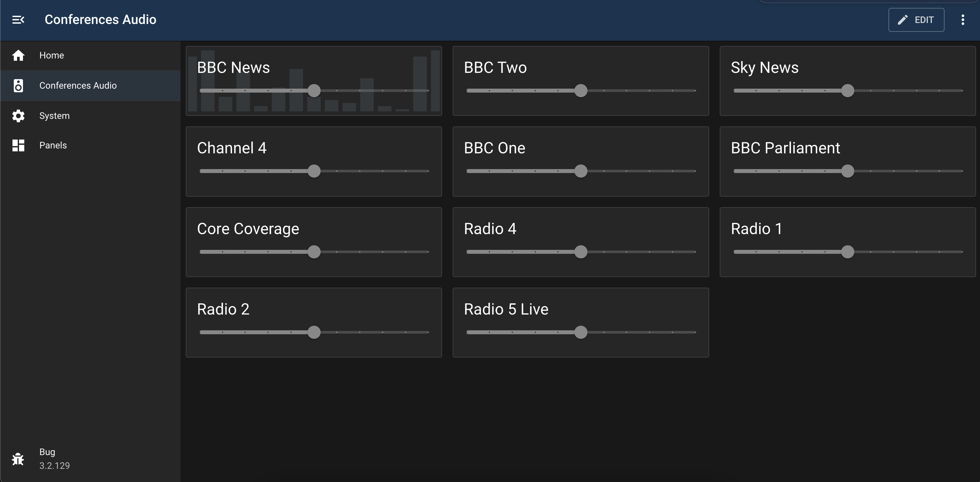
Task: Navigate to the Panels section
Action: click(53, 145)
